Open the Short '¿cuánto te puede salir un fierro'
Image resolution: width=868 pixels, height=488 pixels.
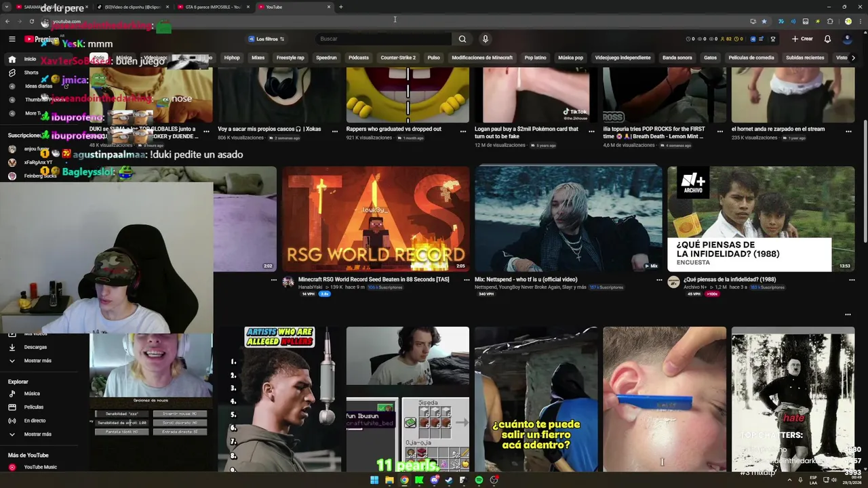536,399
